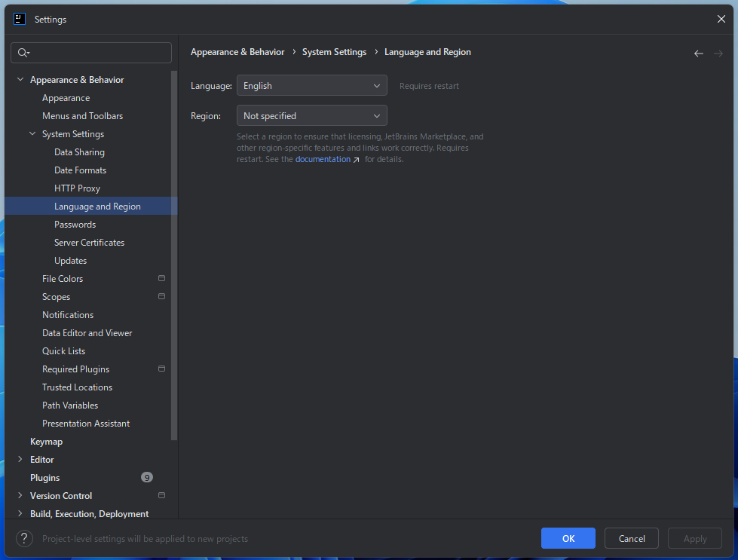Click the settings search input field
Image resolution: width=738 pixels, height=560 pixels.
(98, 53)
